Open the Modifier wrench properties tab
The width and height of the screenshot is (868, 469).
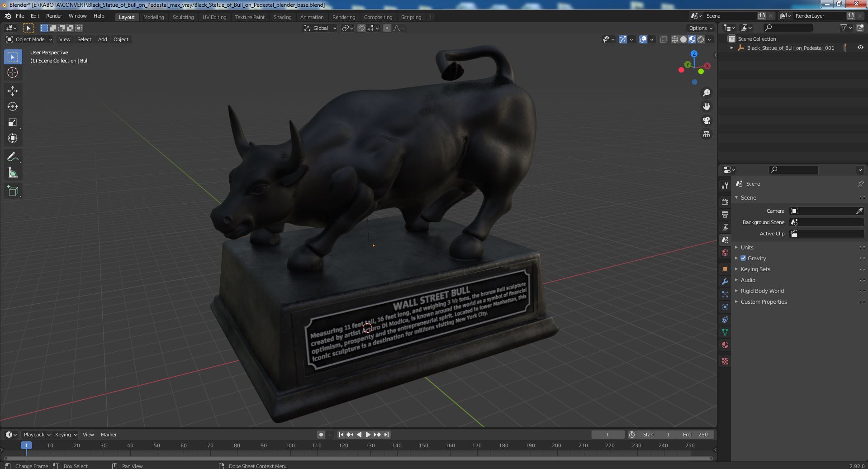point(725,282)
